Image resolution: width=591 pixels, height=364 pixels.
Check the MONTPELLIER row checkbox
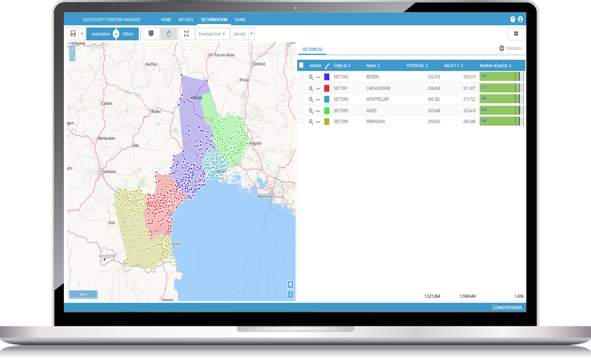point(301,99)
